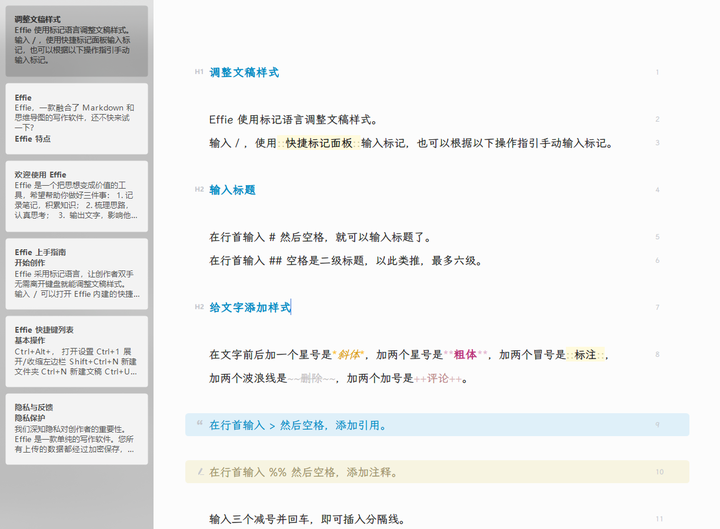The image size is (720, 529).
Task: Click the highlighted text 快捷标记面板
Action: tap(319, 143)
